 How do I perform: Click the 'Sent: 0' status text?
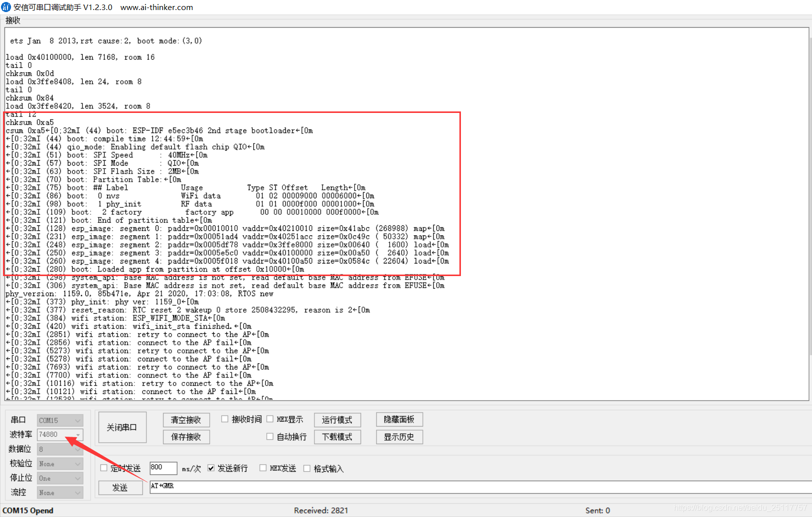point(598,510)
